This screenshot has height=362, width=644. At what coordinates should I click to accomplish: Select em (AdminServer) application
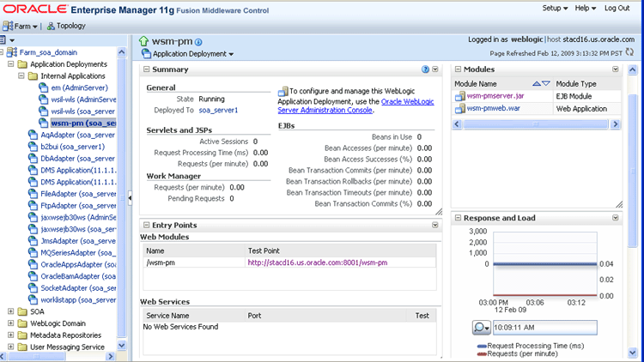click(79, 87)
